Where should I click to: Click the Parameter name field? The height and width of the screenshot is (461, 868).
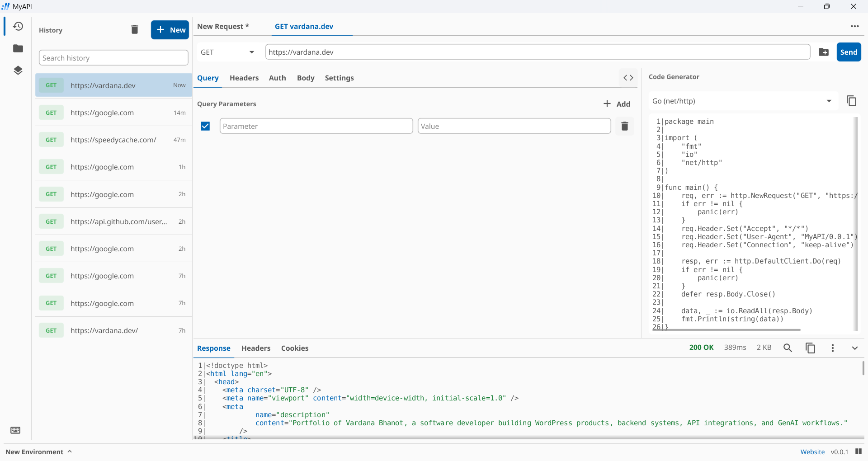(316, 126)
